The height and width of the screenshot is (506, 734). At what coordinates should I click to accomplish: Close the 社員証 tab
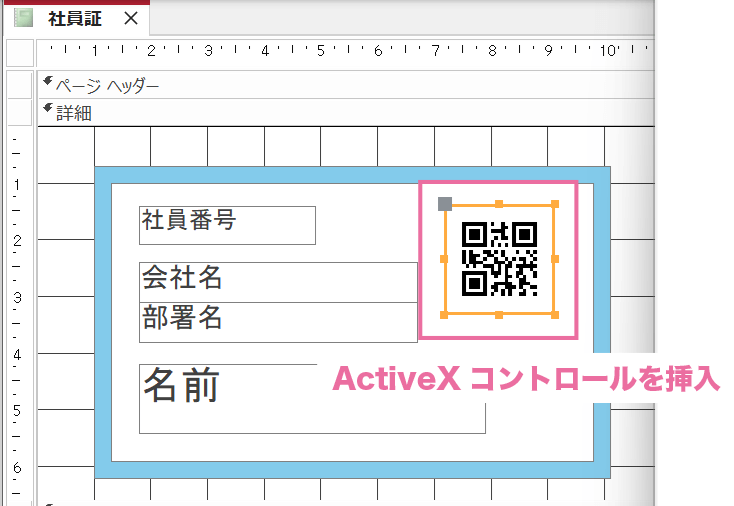click(x=131, y=19)
